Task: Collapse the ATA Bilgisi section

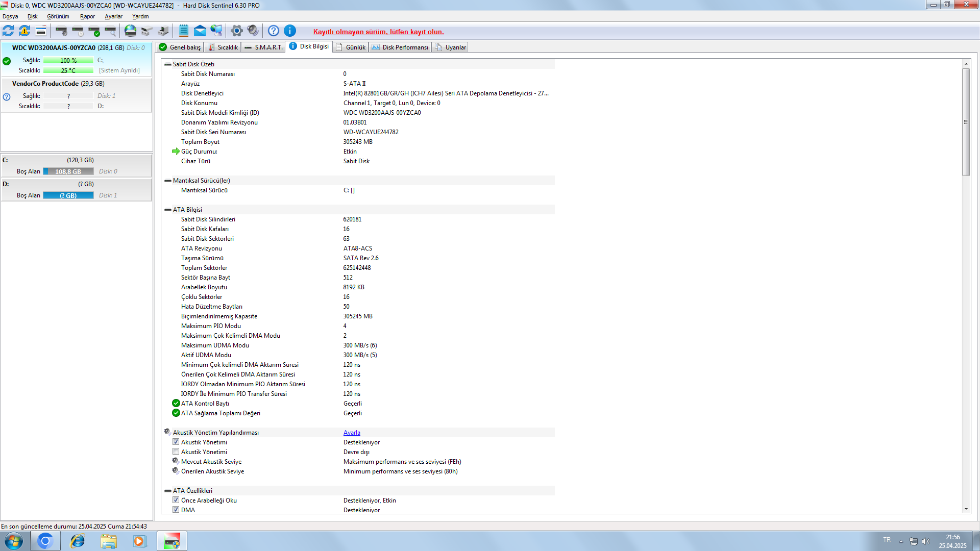Action: (168, 210)
